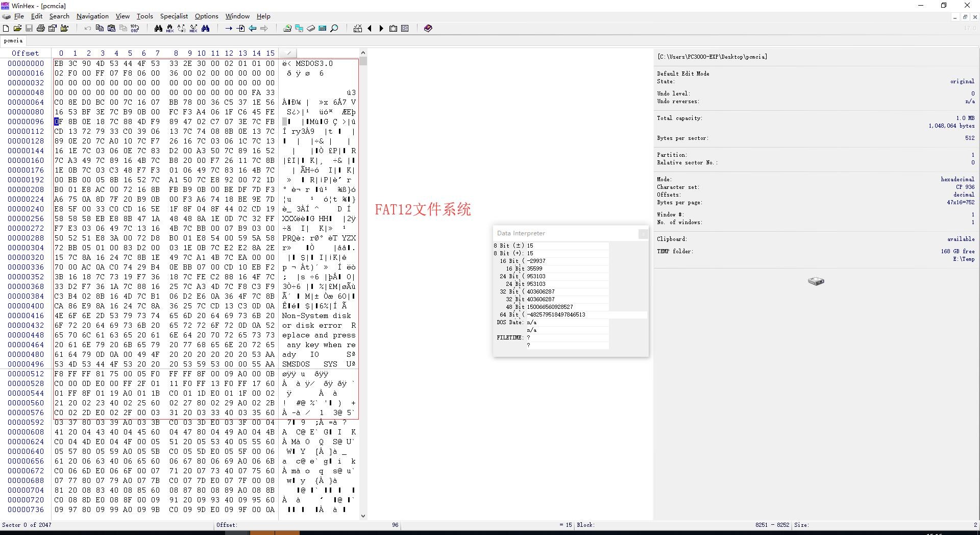Click the camera snapshot toolbar icon
The width and height of the screenshot is (980, 535).
coord(393,29)
